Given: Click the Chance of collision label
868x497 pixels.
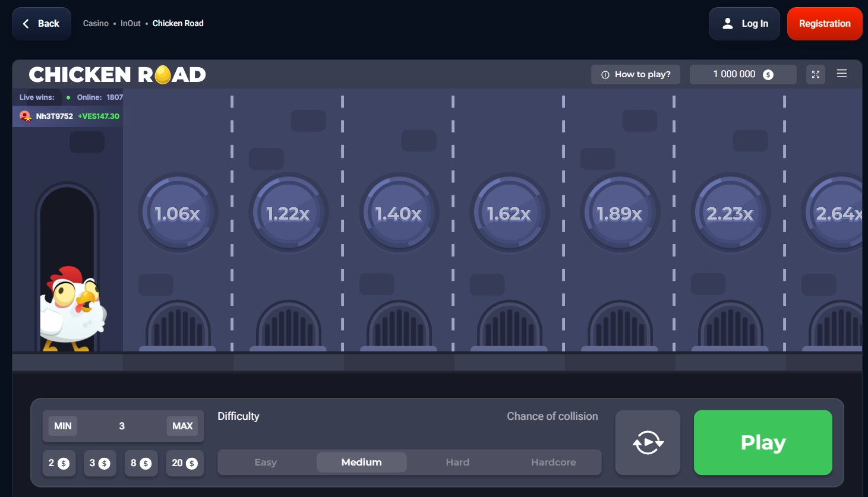Looking at the screenshot, I should point(553,416).
